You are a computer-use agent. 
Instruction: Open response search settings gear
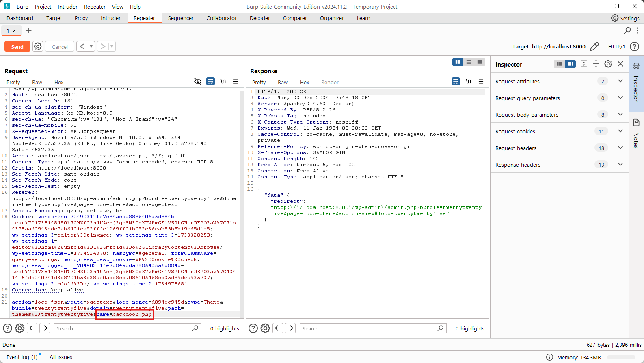click(265, 328)
